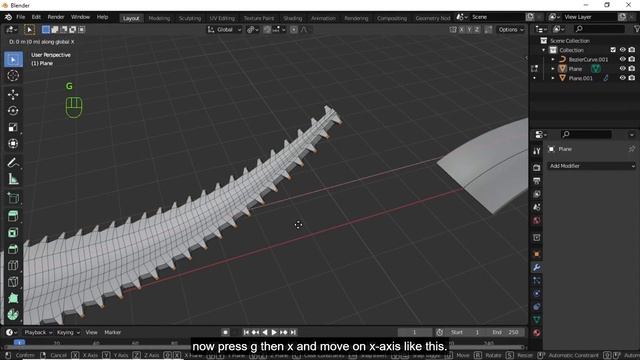640x360 pixels.
Task: Open the Add Modifier dropdown
Action: coord(591,166)
